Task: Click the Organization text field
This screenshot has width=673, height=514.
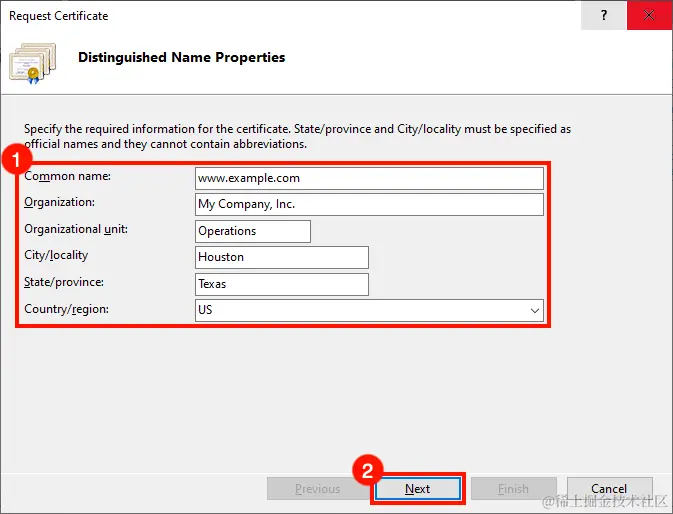Action: (x=369, y=204)
